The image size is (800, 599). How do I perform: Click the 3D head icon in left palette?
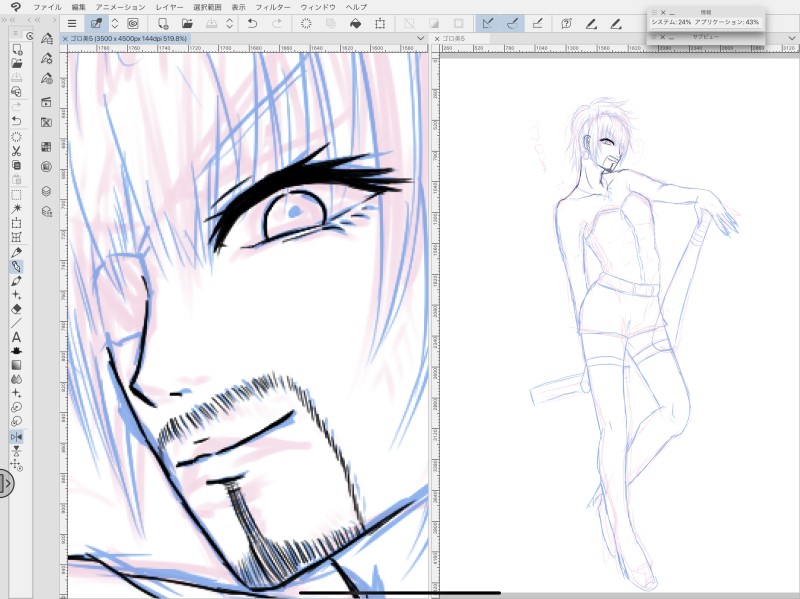pos(16,91)
